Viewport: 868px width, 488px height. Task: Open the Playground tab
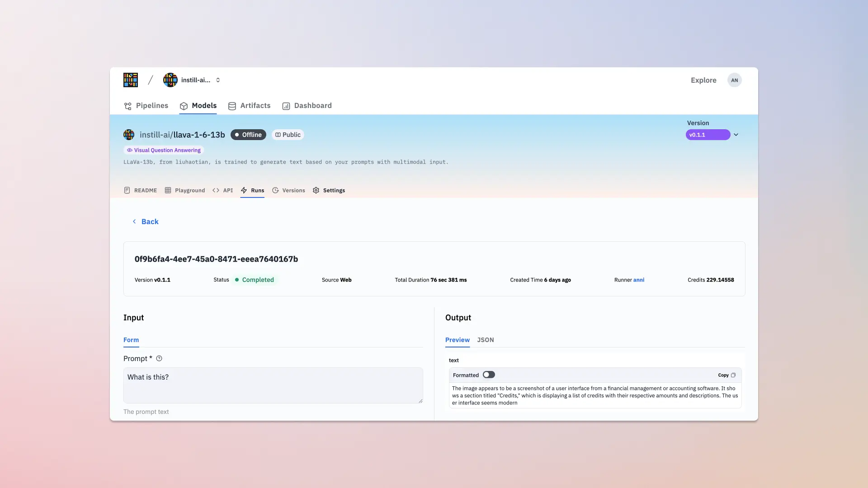point(185,190)
